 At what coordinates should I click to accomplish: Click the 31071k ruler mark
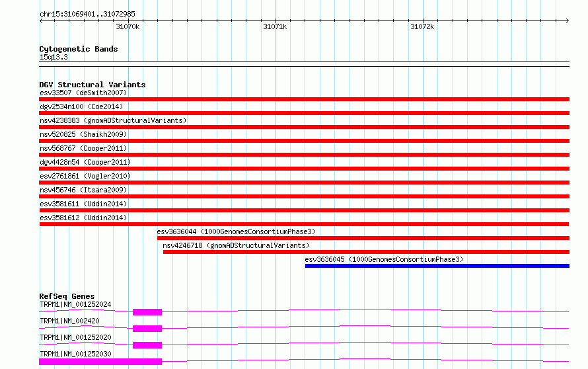click(275, 26)
